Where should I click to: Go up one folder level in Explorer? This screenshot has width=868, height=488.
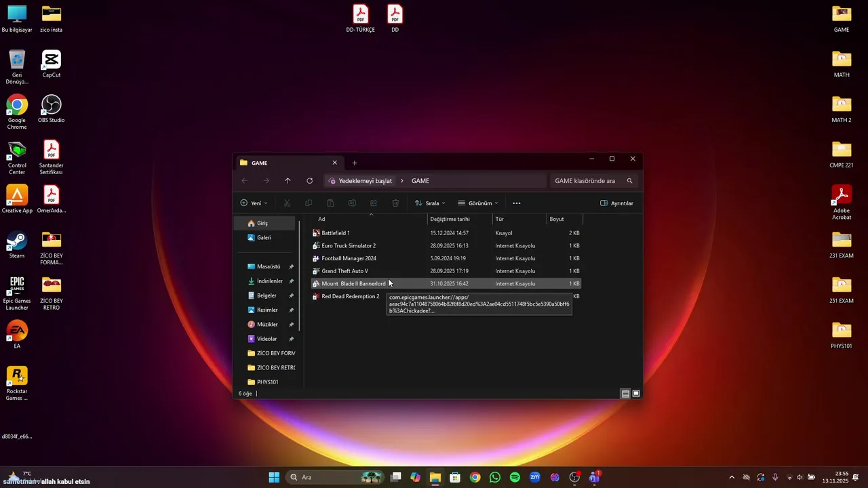point(288,180)
